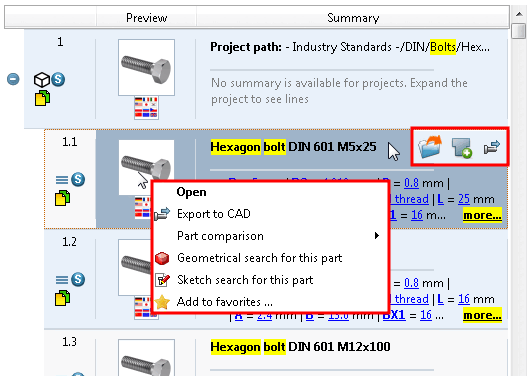The image size is (529, 376).
Task: Click export to CAD arrow icon in row 1.1
Action: (492, 147)
